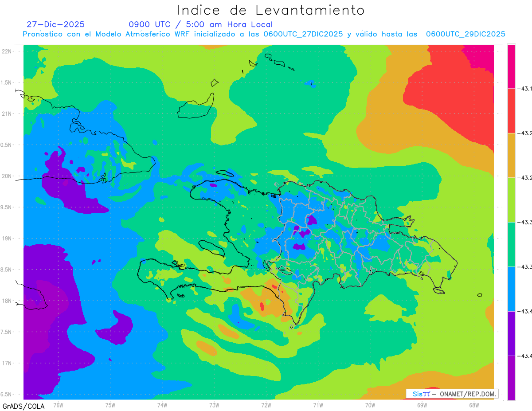Pick the magenta swatch in the color bar
532x411 pixels.
click(x=511, y=66)
